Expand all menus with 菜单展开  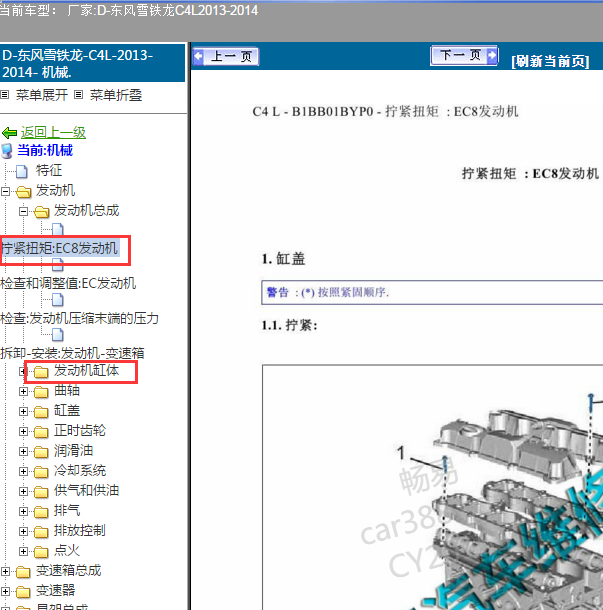[42, 95]
